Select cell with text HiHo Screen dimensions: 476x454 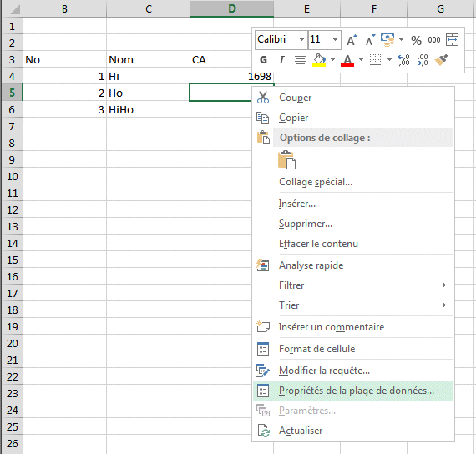(148, 109)
